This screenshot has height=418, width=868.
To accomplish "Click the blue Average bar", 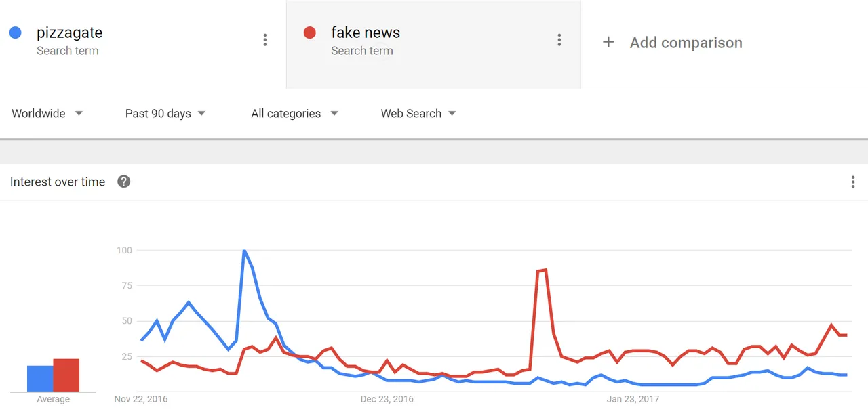I will (x=40, y=379).
